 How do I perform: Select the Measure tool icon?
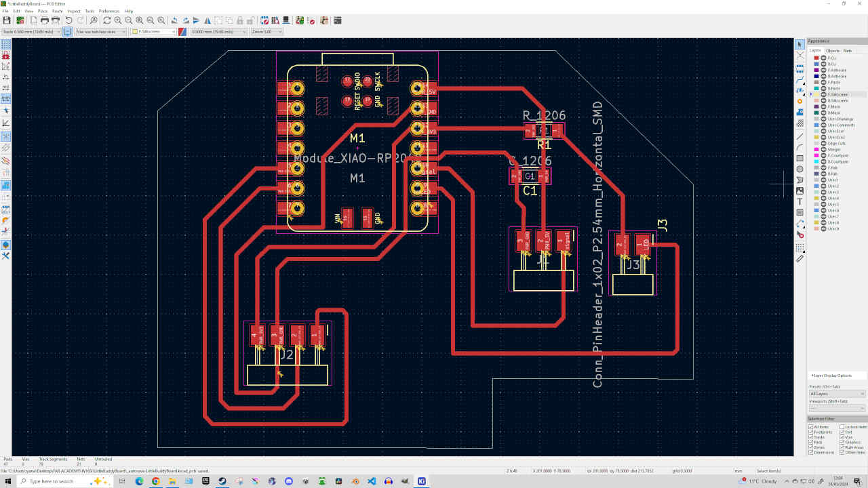[x=800, y=258]
